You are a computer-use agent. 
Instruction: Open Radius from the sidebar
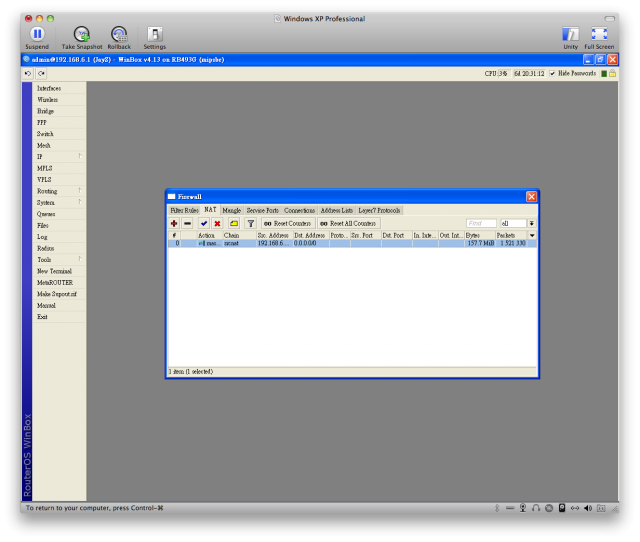(59, 248)
